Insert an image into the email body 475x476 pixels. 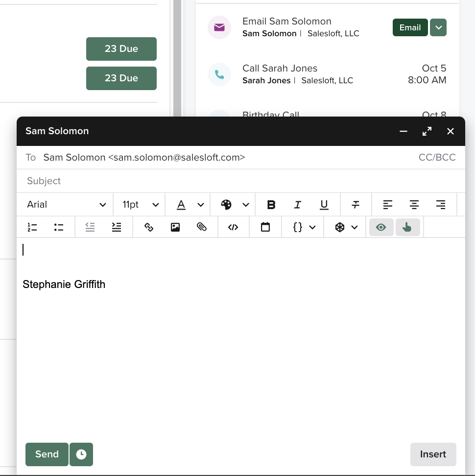(175, 227)
